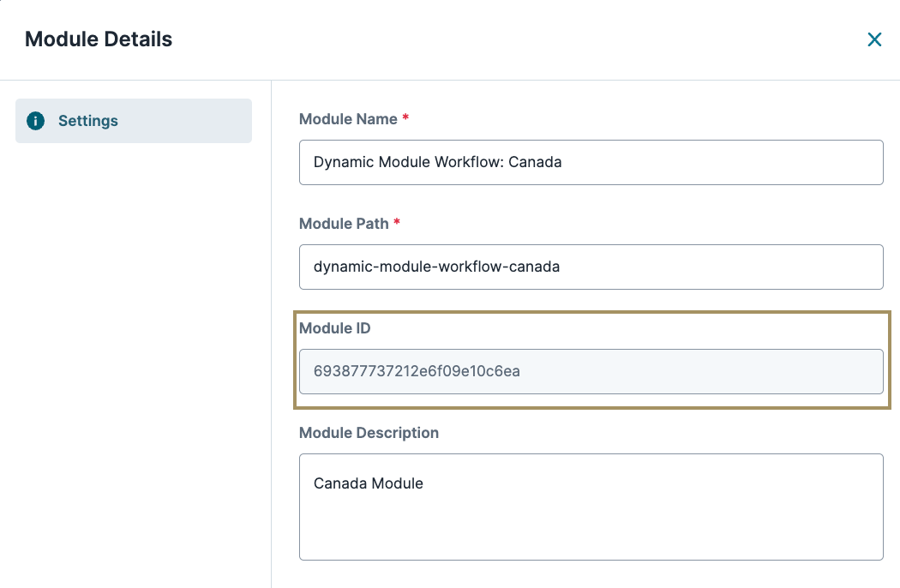
Task: Click the info icon beside Settings
Action: pyautogui.click(x=35, y=120)
